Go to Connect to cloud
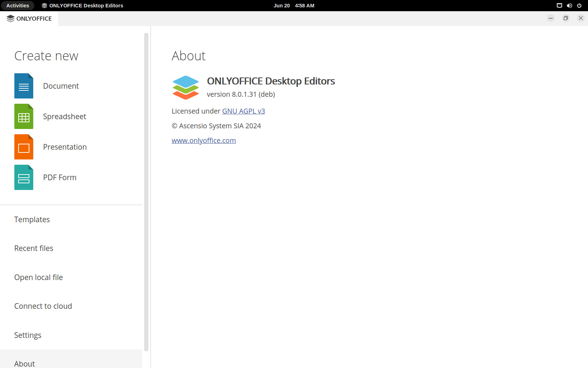588x368 pixels. click(71, 306)
